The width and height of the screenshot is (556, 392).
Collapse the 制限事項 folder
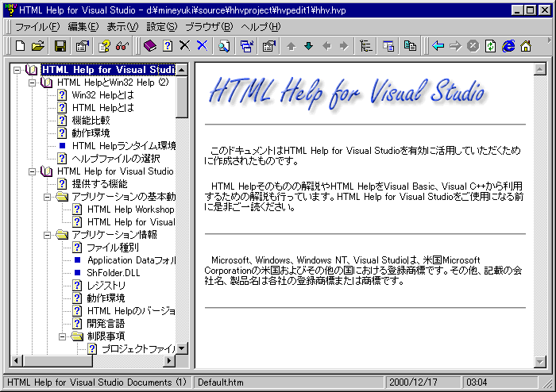click(63, 336)
